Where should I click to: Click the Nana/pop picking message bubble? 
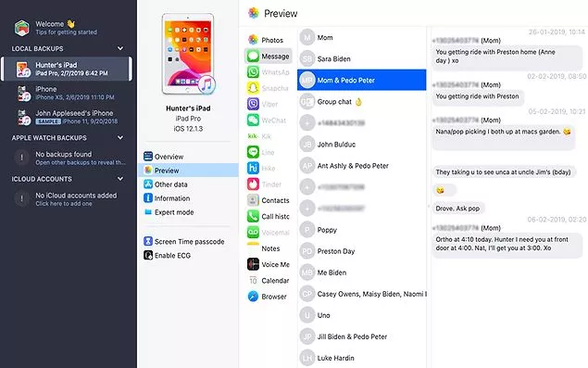[503, 138]
